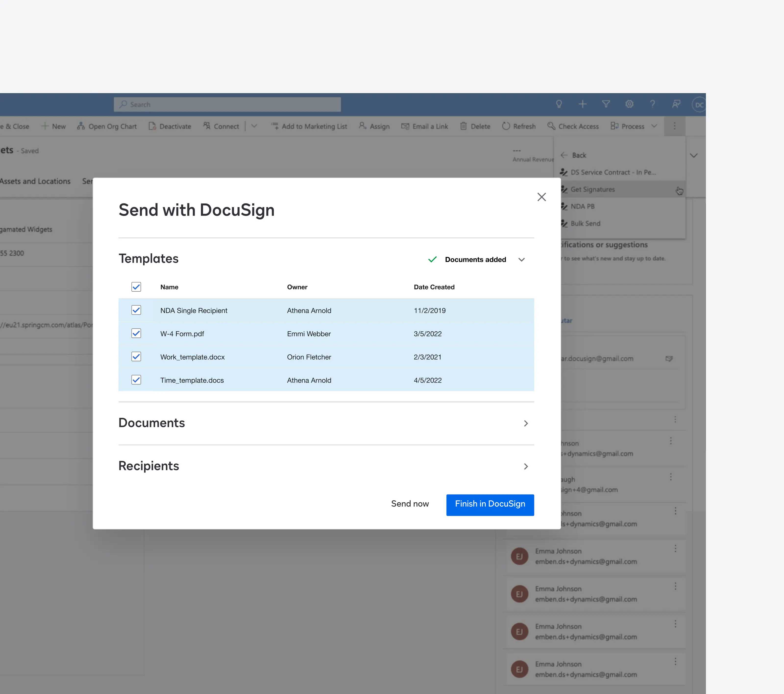784x694 pixels.
Task: Toggle the select-all templates header checkbox
Action: point(136,286)
